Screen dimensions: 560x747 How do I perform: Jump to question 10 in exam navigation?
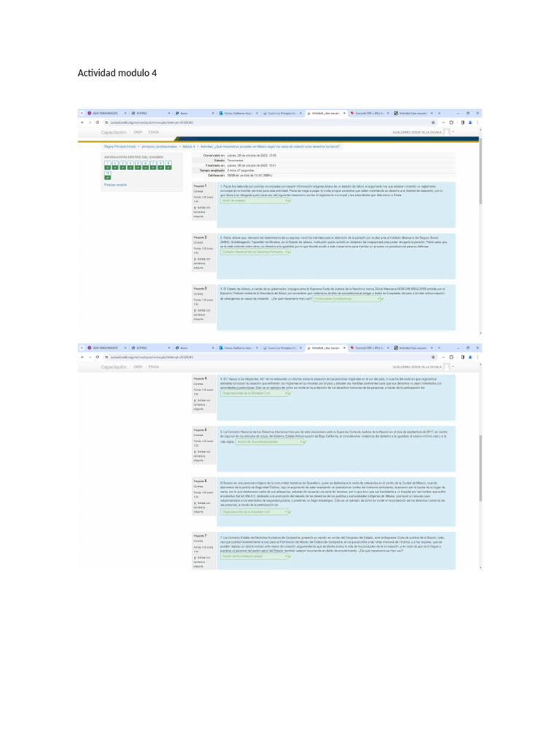pos(108,175)
